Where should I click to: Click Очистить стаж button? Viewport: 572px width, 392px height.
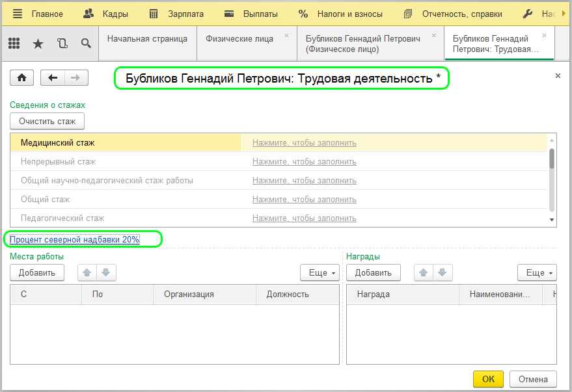[x=47, y=121]
